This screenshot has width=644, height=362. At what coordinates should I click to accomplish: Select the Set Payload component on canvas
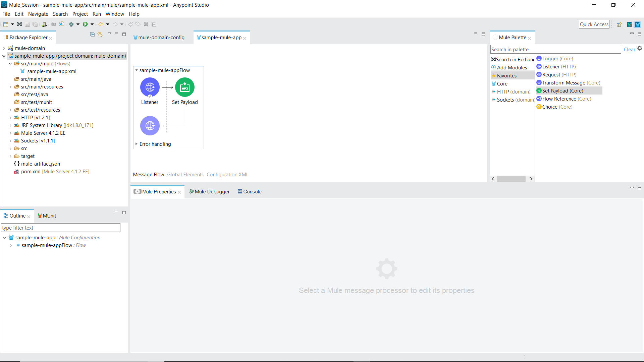pyautogui.click(x=184, y=87)
